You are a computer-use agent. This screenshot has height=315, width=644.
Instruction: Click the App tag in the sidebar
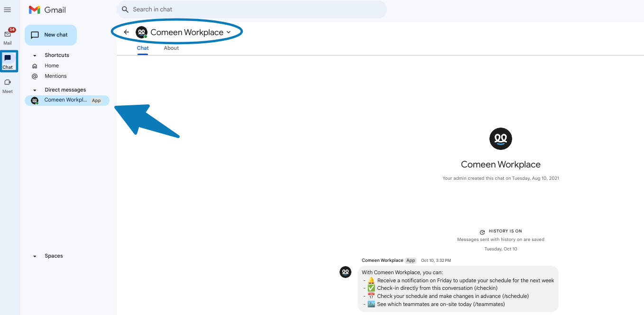point(96,101)
